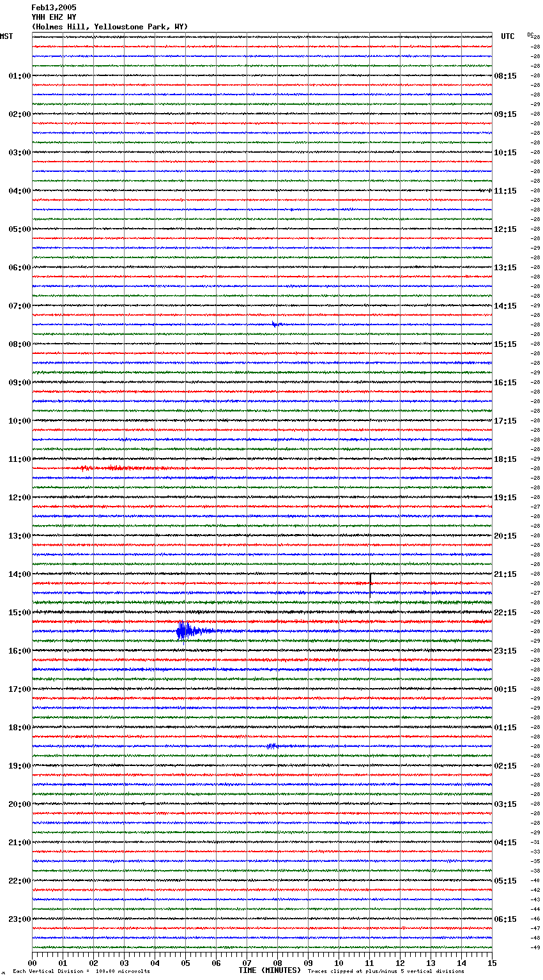Click the 03 minute axis tick label
Viewport: 543px width, 980px height.
pyautogui.click(x=125, y=963)
